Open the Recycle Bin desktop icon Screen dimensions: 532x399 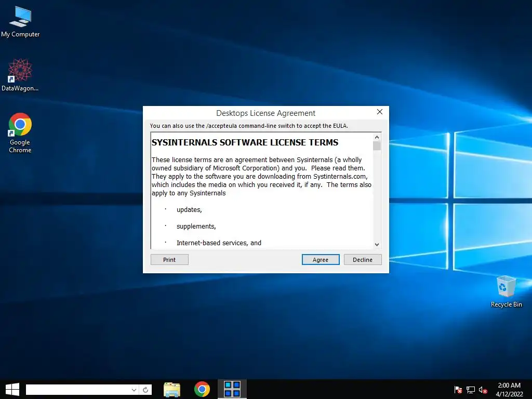click(x=506, y=291)
